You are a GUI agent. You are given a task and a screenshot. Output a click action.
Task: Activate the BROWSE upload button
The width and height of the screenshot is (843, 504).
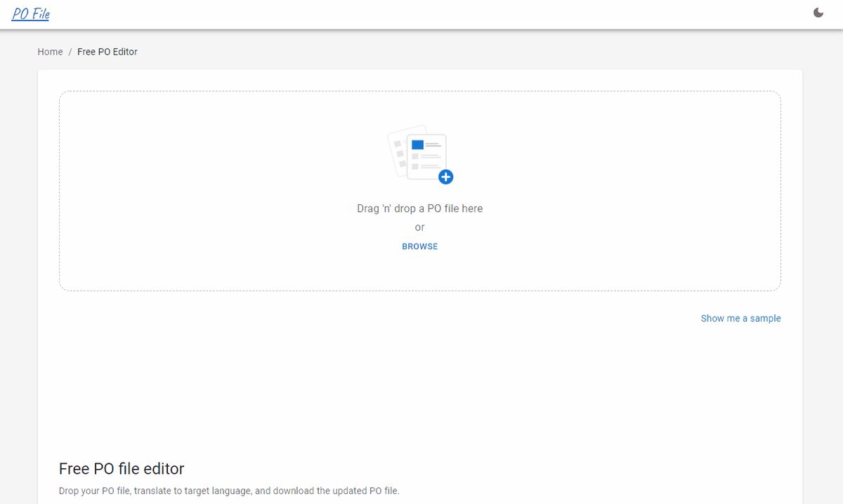click(419, 246)
